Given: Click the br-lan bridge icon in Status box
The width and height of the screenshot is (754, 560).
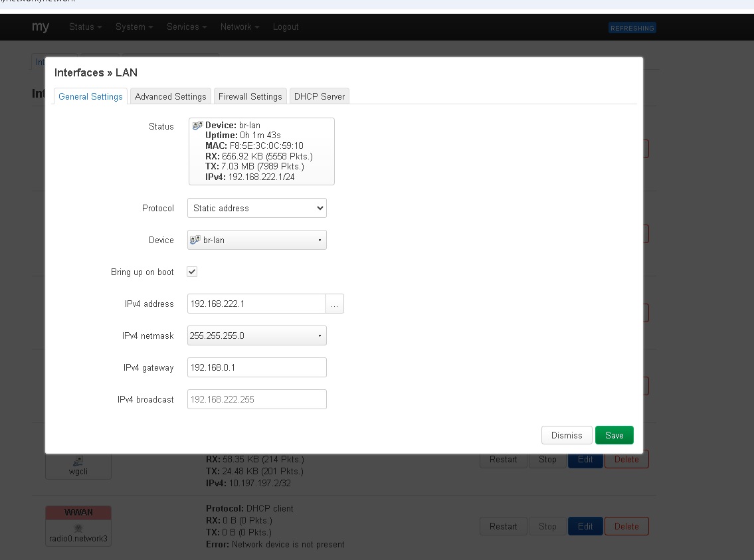Looking at the screenshot, I should coord(198,126).
